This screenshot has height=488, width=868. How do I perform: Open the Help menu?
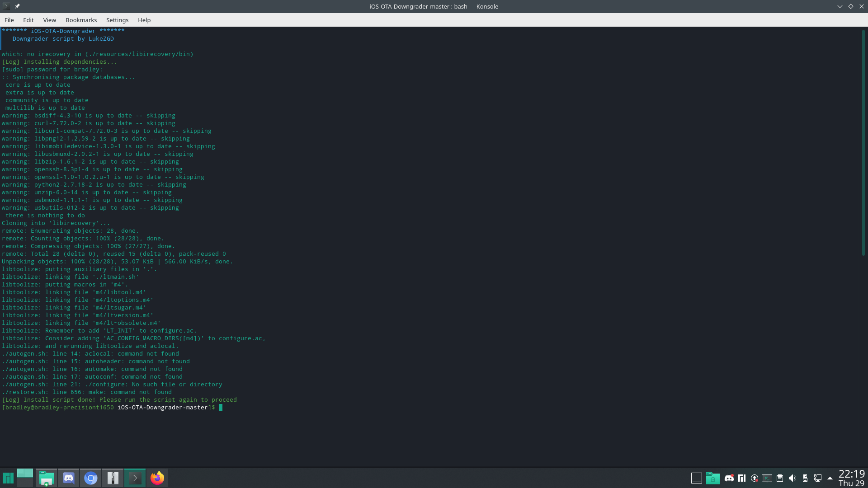[x=144, y=20]
